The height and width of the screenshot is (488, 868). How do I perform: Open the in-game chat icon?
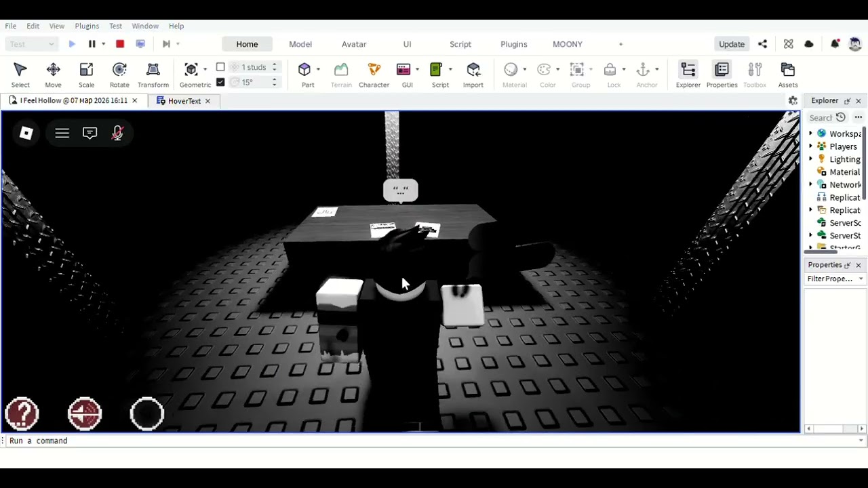click(90, 133)
